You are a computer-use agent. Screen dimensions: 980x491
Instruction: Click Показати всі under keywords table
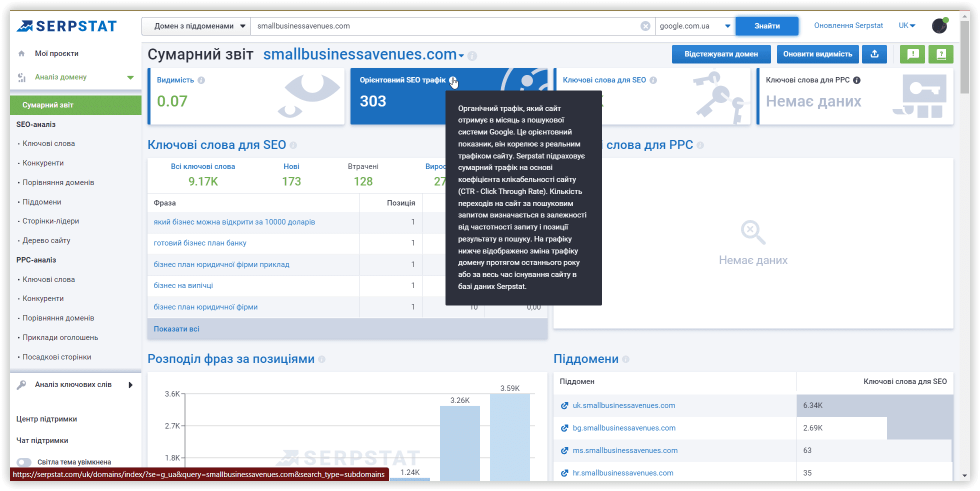tap(176, 329)
